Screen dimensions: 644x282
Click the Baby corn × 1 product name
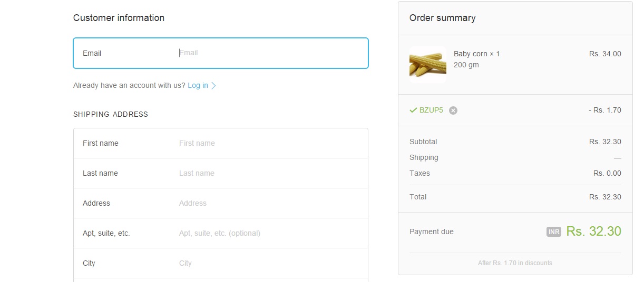coord(476,54)
